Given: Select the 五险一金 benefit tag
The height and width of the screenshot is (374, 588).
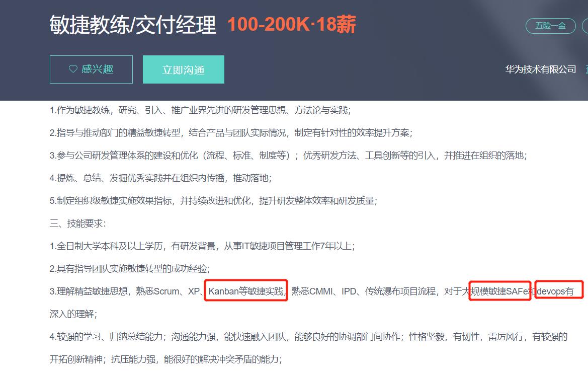Looking at the screenshot, I should point(550,26).
